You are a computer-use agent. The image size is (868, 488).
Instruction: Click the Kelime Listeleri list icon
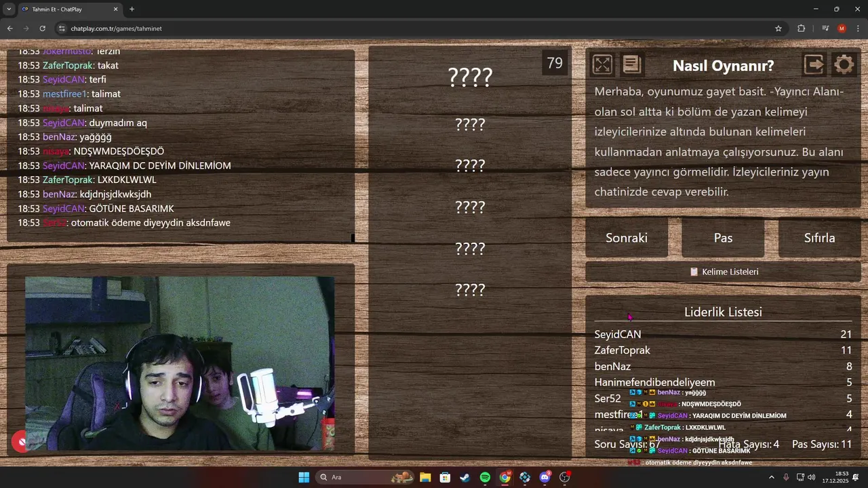pos(694,272)
